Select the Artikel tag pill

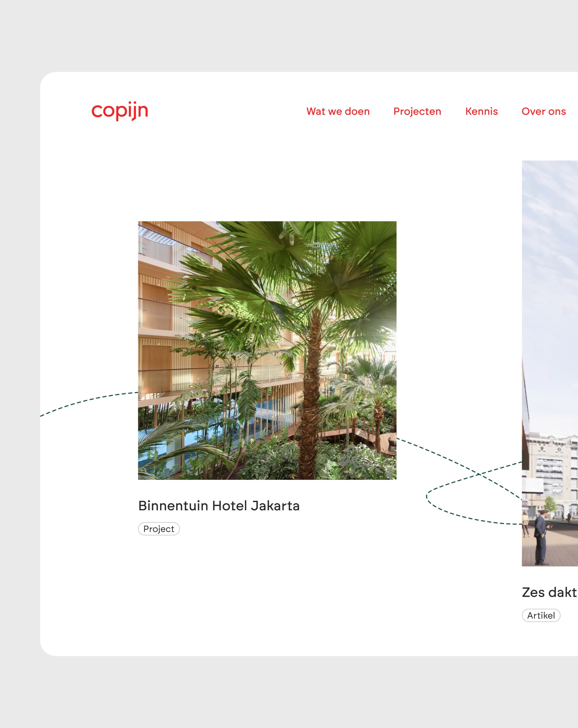click(x=541, y=615)
